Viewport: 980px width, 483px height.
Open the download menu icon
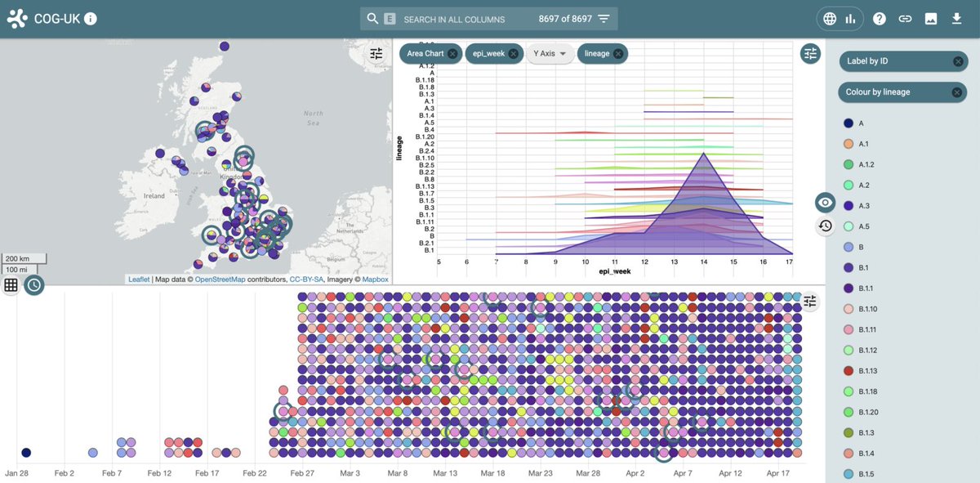click(956, 19)
